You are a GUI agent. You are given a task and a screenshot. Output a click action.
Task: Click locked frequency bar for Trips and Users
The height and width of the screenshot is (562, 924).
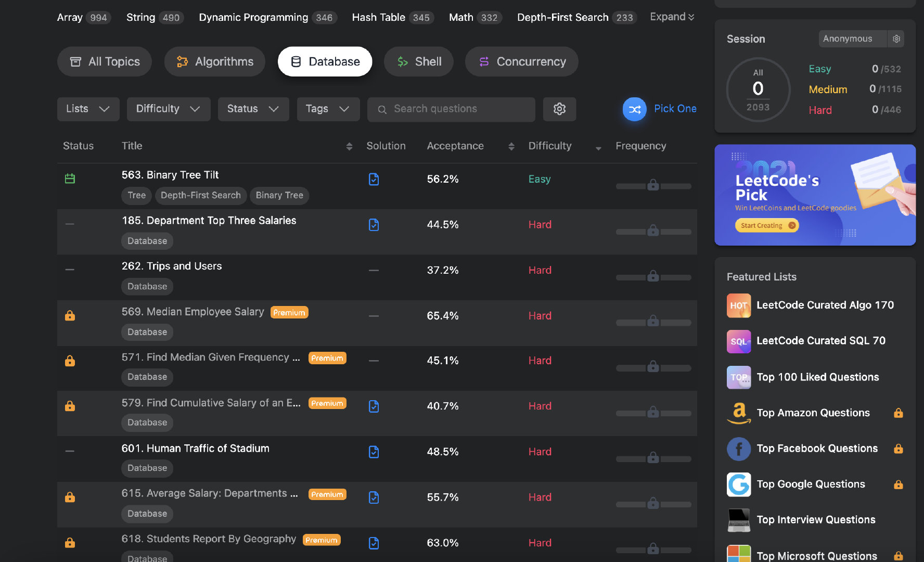pyautogui.click(x=653, y=276)
